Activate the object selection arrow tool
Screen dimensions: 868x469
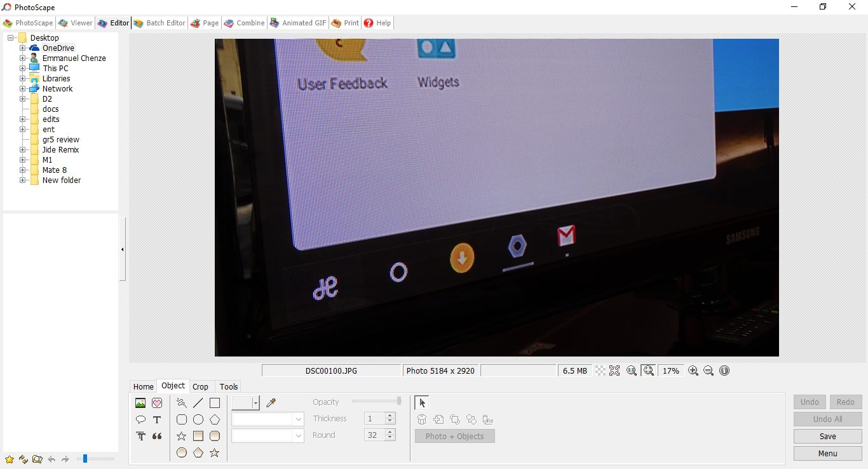(422, 403)
